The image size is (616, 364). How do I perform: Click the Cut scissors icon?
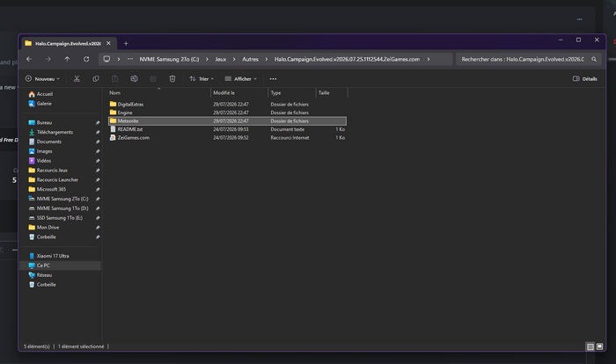pyautogui.click(x=77, y=79)
